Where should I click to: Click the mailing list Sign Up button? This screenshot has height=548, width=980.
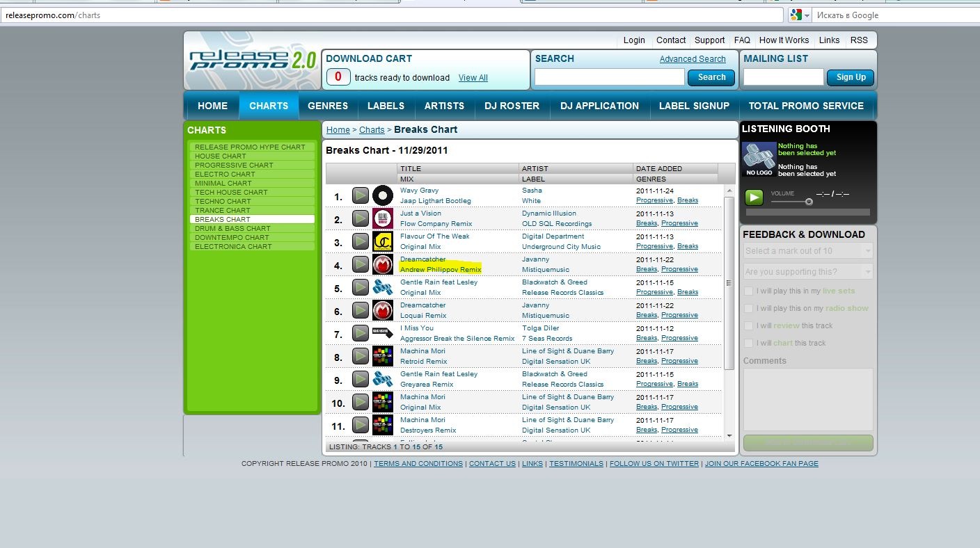(x=851, y=77)
